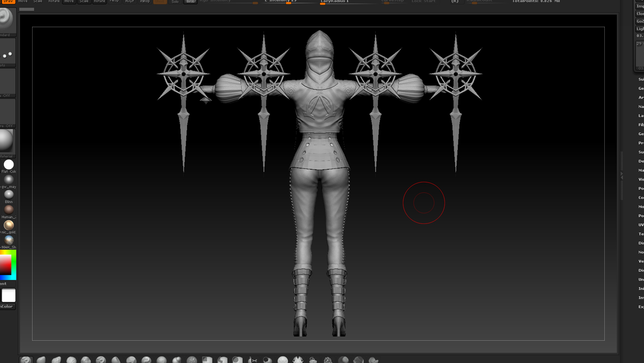Select the swirl Standard brush in bottom shelf
This screenshot has height=363, width=644.
(26, 359)
